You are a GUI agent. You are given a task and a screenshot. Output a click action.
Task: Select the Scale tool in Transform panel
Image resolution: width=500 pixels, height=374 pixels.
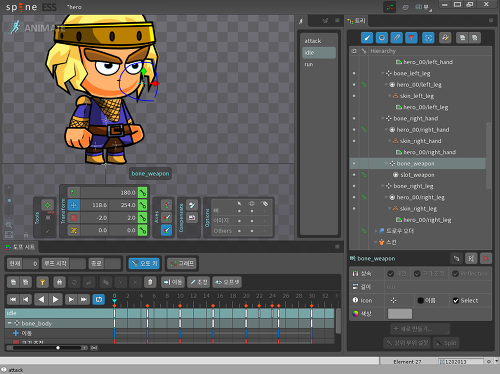[x=74, y=218]
